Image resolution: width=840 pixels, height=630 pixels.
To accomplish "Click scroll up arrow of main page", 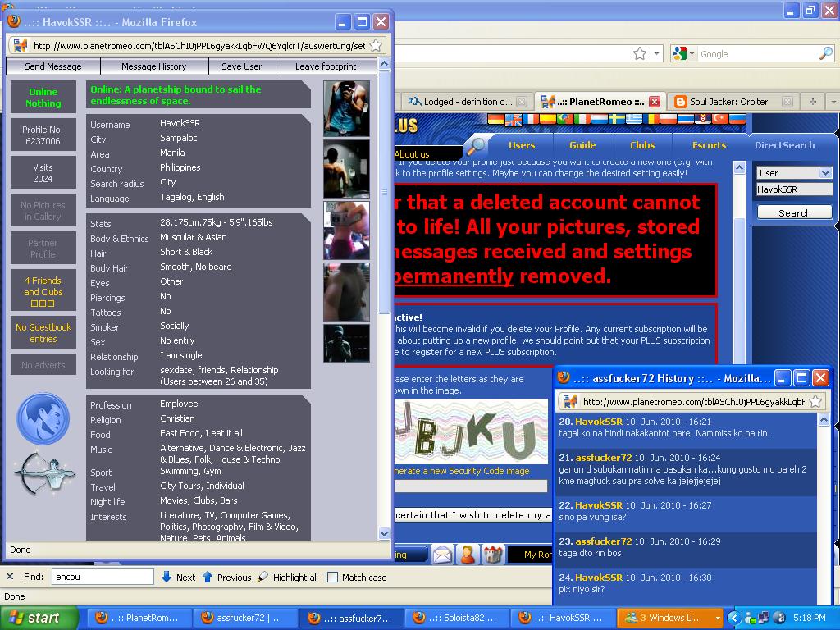I will pyautogui.click(x=739, y=167).
